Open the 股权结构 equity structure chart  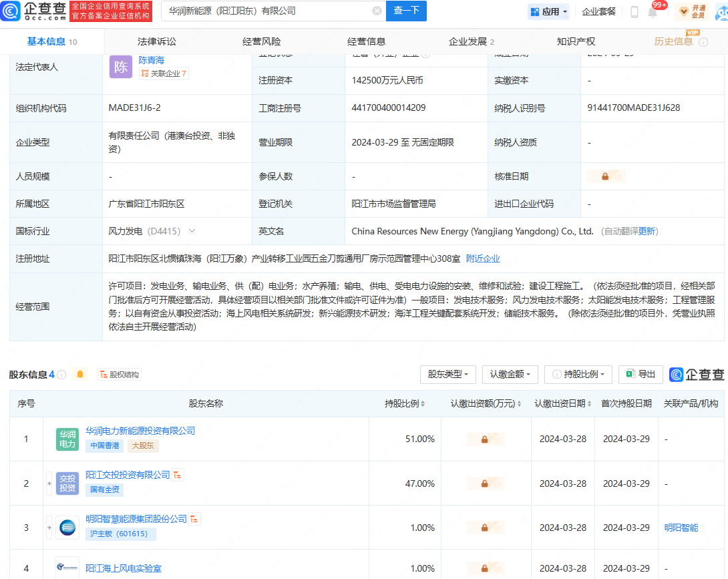[120, 375]
